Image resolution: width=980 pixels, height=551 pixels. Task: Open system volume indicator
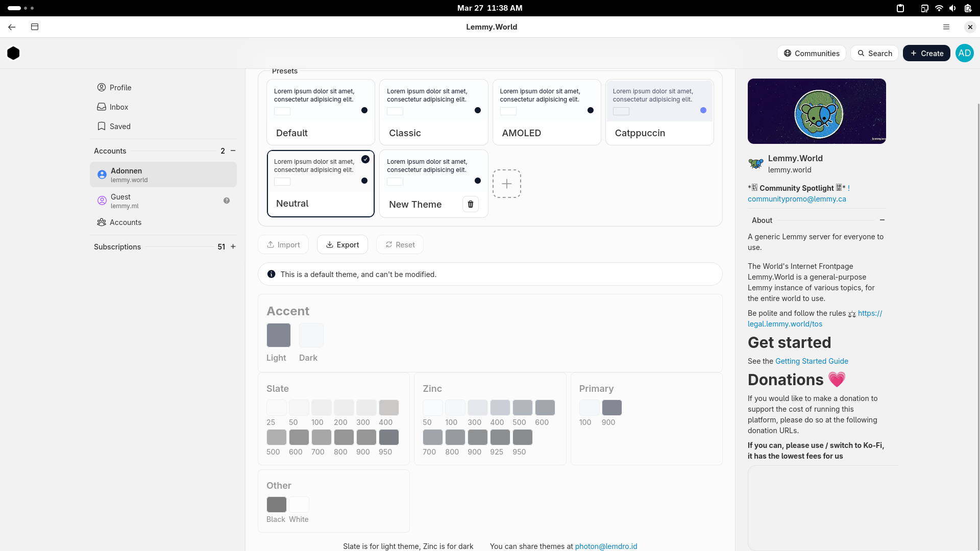[x=952, y=8]
